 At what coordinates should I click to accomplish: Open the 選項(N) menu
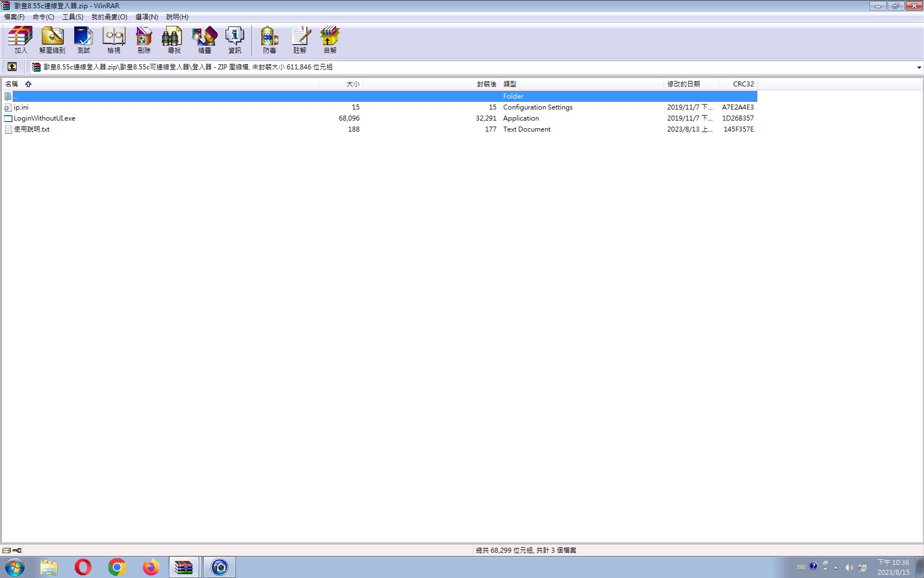pyautogui.click(x=147, y=17)
